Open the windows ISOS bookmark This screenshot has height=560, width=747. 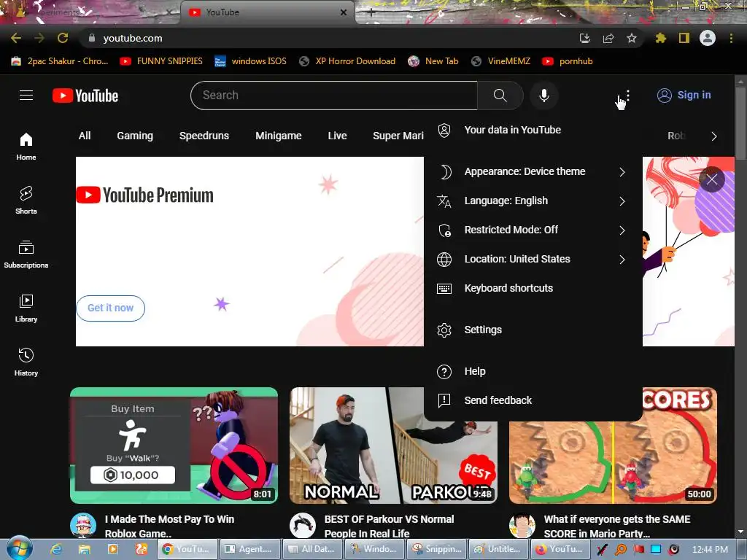click(251, 61)
